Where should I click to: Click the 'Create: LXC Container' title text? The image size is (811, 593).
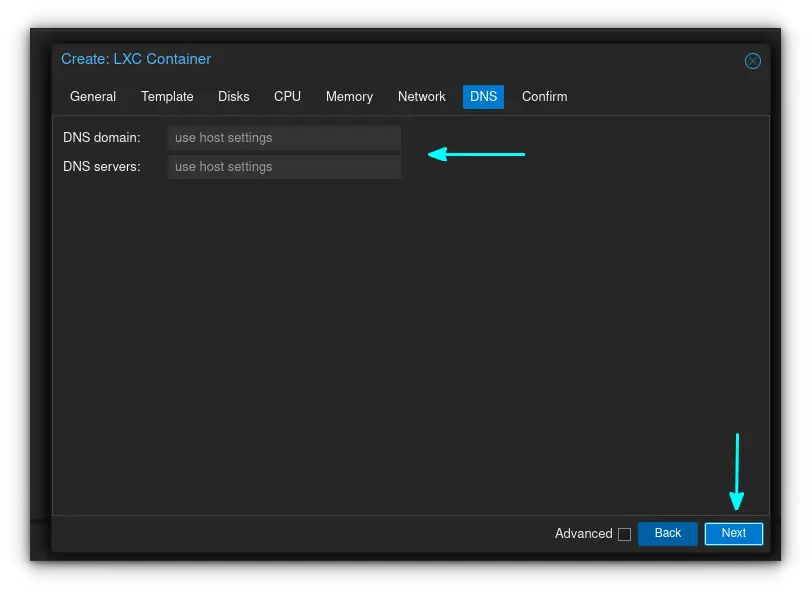tap(136, 59)
